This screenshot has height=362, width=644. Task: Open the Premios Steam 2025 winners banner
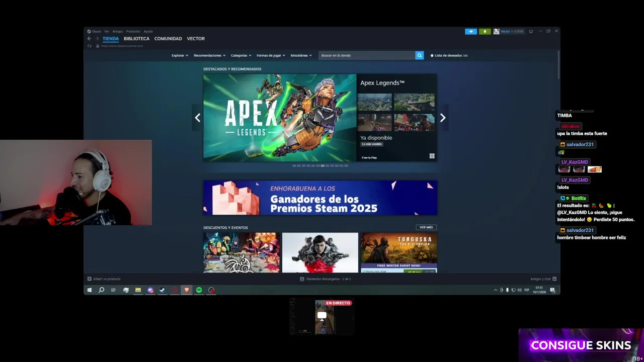point(320,198)
